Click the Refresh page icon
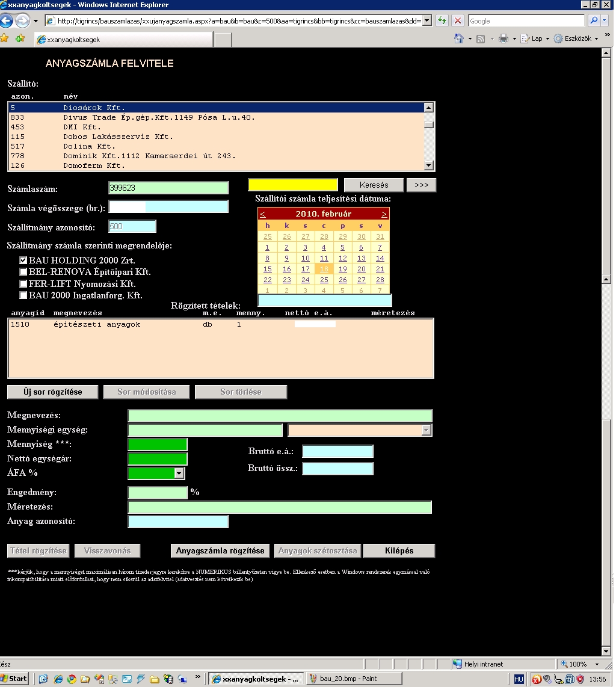The height and width of the screenshot is (687, 616). pyautogui.click(x=442, y=20)
